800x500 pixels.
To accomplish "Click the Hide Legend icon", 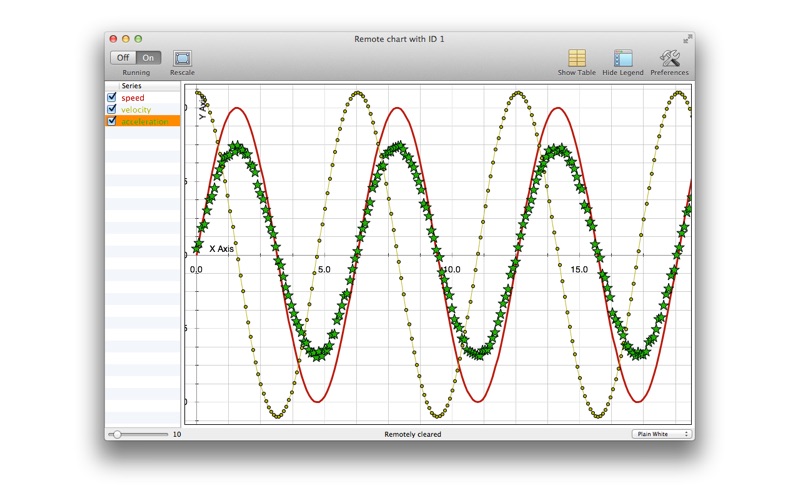I will point(623,58).
